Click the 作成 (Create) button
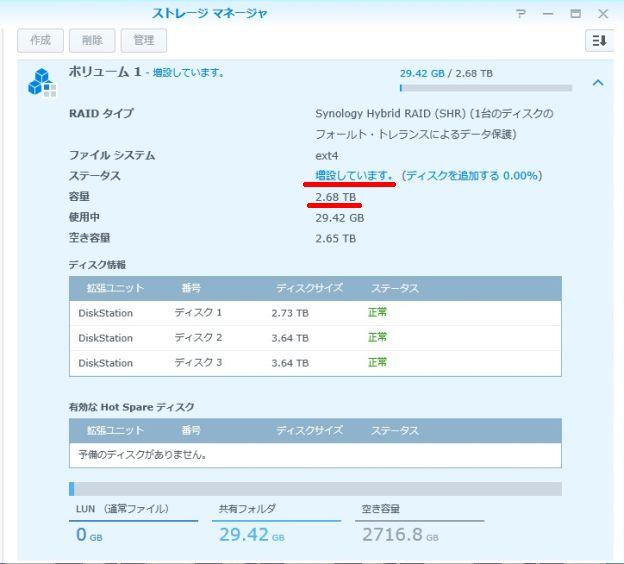The width and height of the screenshot is (624, 564). click(x=40, y=40)
